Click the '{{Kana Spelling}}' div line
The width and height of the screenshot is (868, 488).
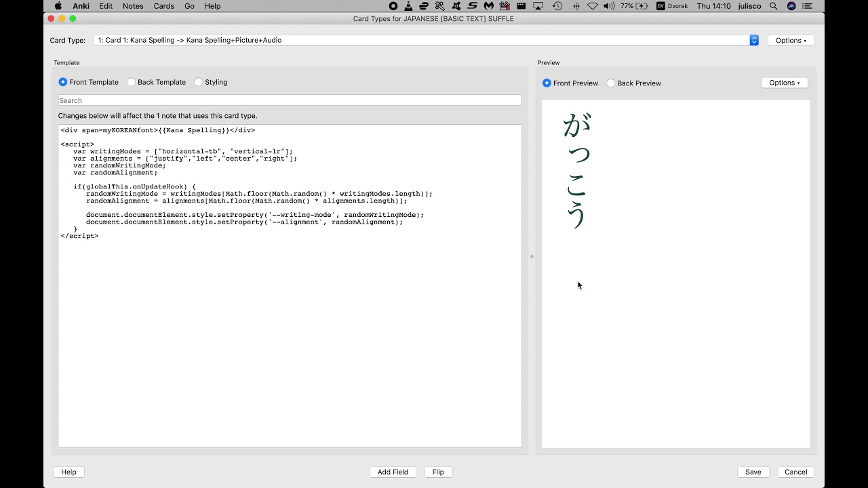157,130
